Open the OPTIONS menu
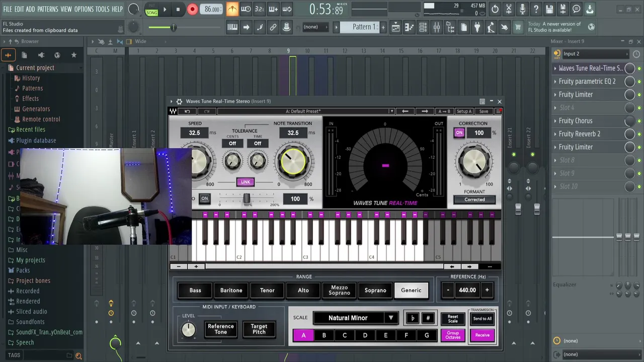 coord(84,9)
